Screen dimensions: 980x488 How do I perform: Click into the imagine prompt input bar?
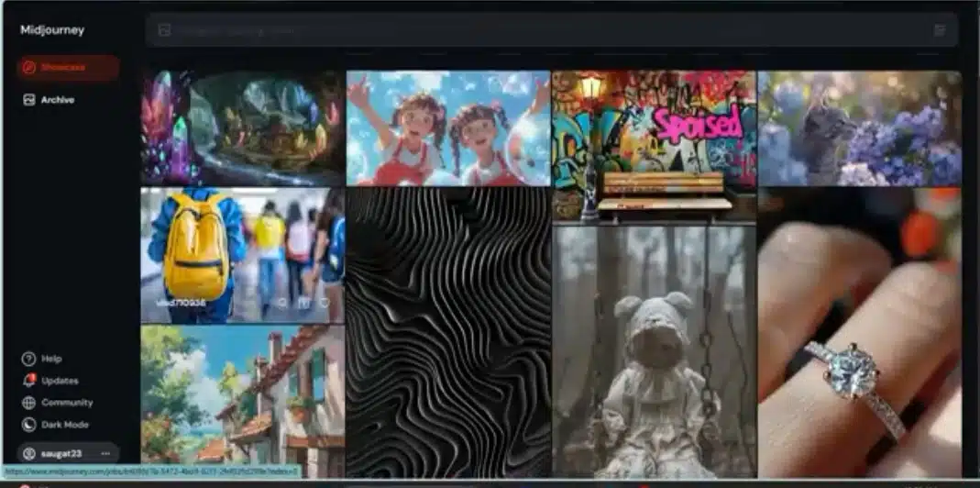tap(551, 30)
